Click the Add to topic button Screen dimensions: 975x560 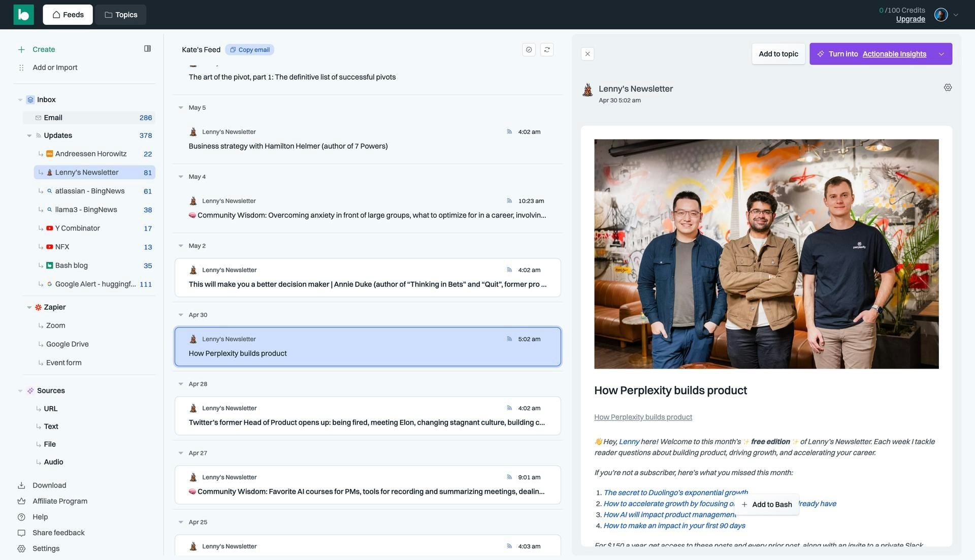pyautogui.click(x=778, y=54)
